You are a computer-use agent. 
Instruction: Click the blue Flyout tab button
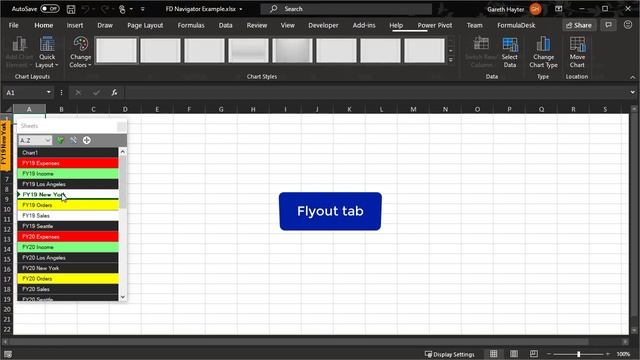point(330,211)
